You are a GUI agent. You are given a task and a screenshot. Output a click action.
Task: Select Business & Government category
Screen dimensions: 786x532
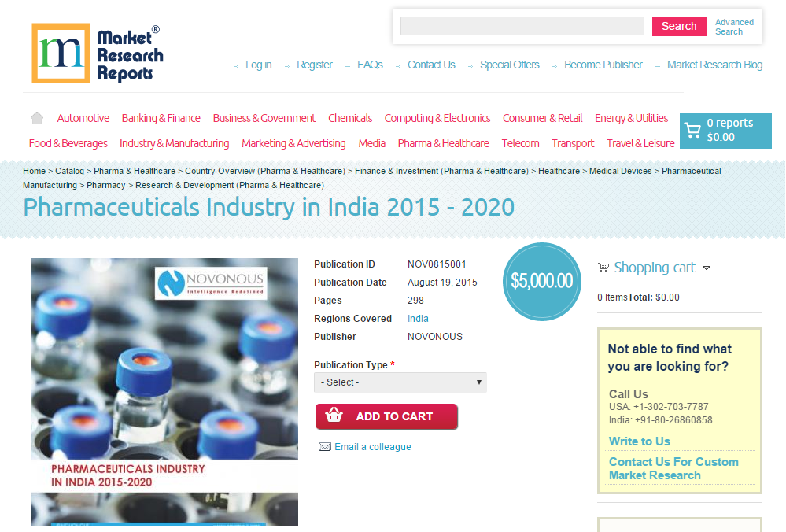264,118
